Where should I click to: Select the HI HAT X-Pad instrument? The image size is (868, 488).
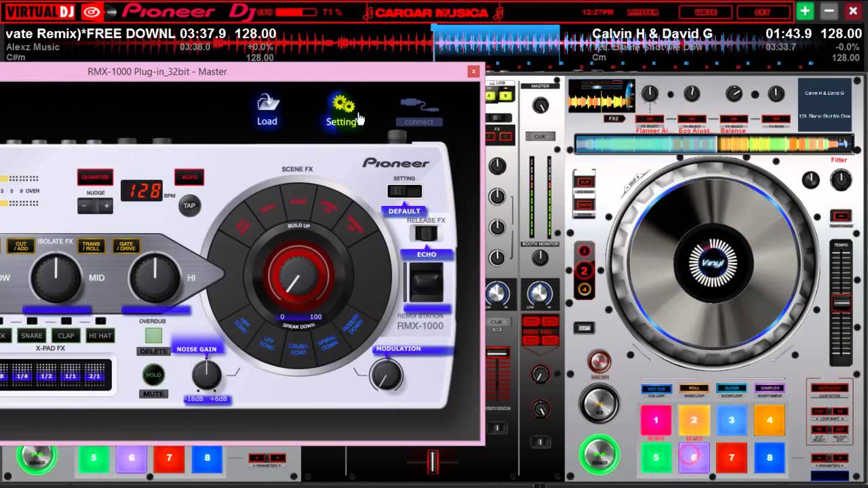pos(100,335)
